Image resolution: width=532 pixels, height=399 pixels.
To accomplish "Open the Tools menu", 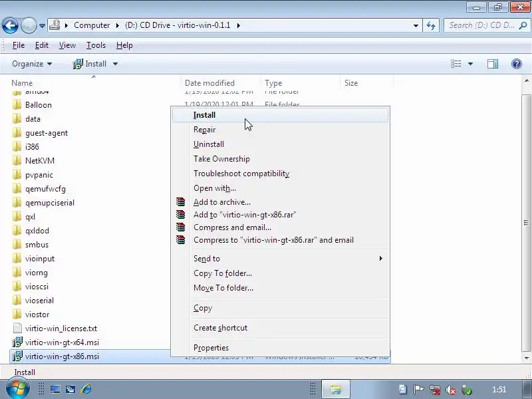I will (96, 45).
